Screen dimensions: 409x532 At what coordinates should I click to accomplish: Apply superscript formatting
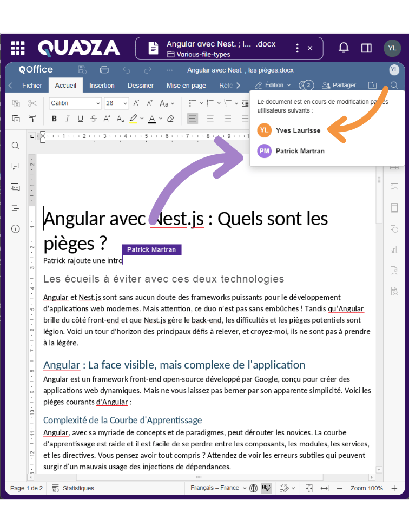click(107, 119)
